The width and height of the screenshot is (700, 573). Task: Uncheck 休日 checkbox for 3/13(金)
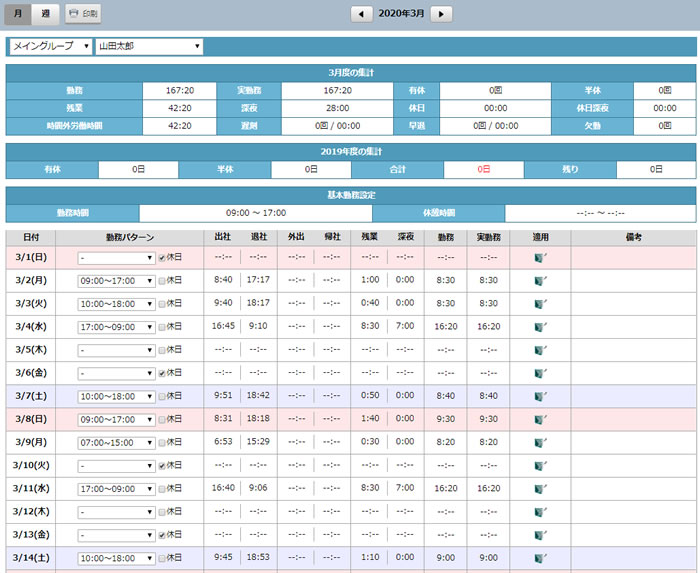(x=162, y=535)
